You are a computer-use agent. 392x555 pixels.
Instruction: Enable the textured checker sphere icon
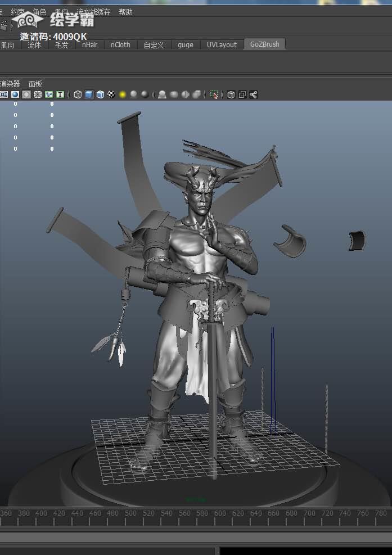coord(111,94)
